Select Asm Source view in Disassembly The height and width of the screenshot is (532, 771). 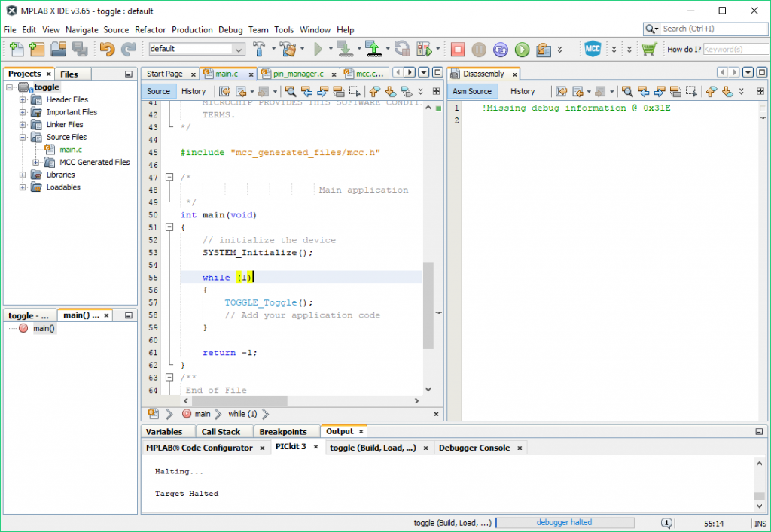(x=472, y=91)
